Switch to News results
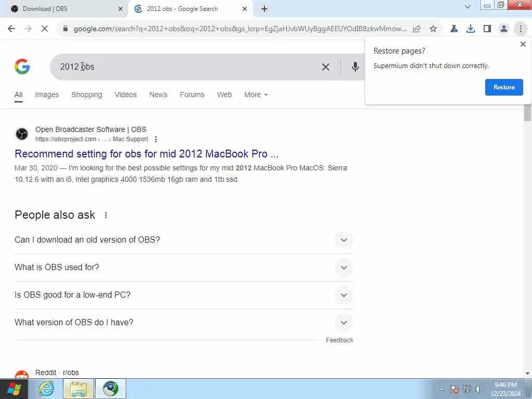This screenshot has width=532, height=399. (158, 95)
